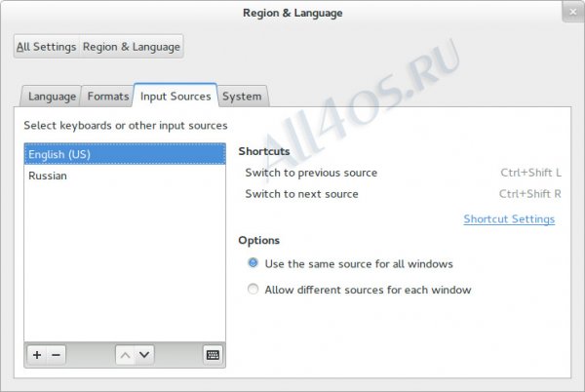Click the Ctrl+Shift R shortcut value
The height and width of the screenshot is (392, 585).
529,194
